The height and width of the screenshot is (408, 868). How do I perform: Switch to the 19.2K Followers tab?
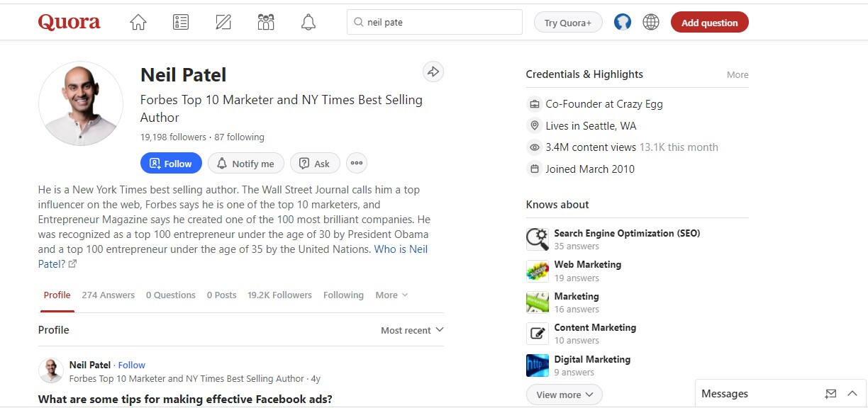tap(279, 295)
